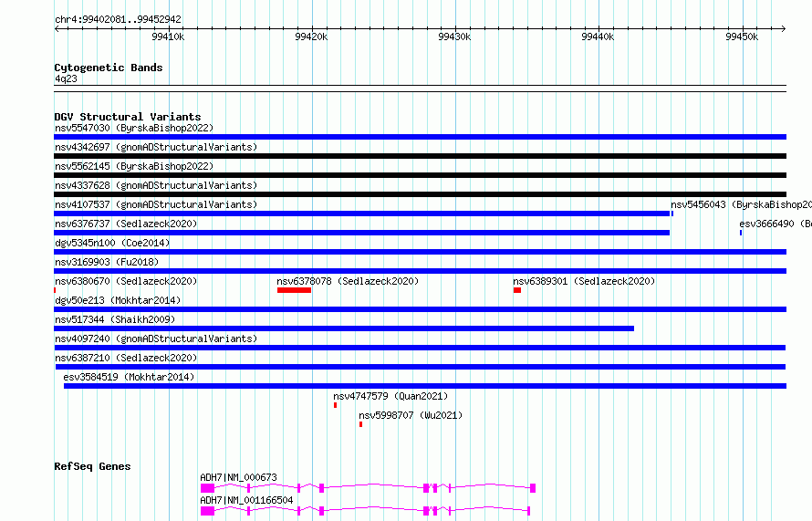Click the 99440k ruler tick label
This screenshot has height=521, width=812.
(x=598, y=36)
